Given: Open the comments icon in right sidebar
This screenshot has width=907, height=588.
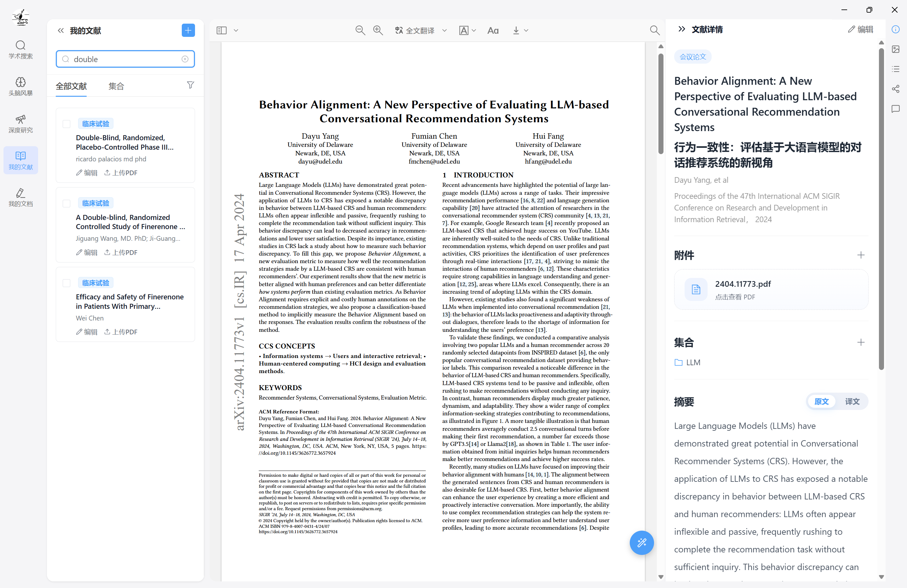Looking at the screenshot, I should (896, 109).
